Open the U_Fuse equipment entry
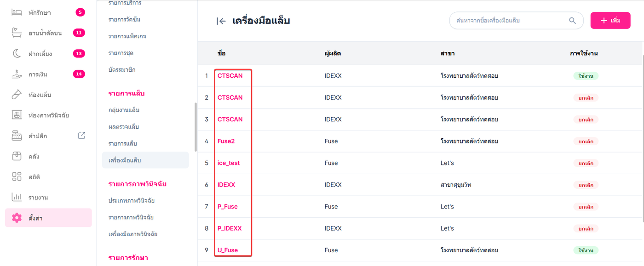 point(228,250)
